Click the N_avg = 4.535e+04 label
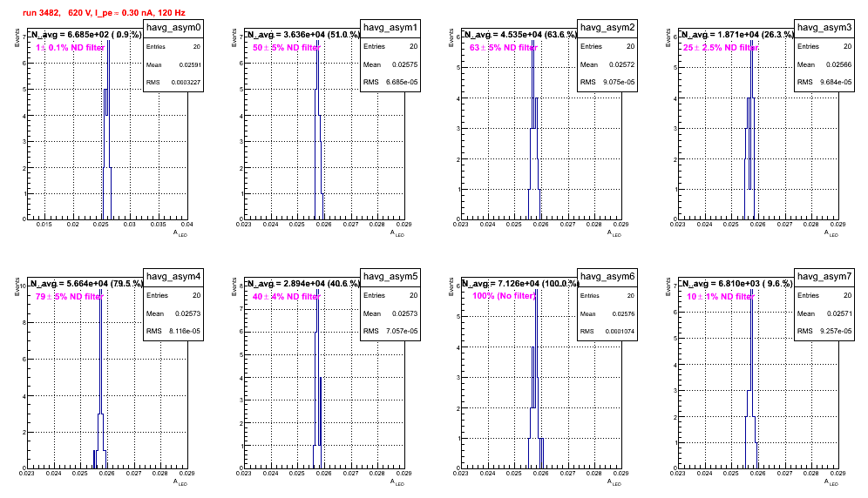 (520, 35)
